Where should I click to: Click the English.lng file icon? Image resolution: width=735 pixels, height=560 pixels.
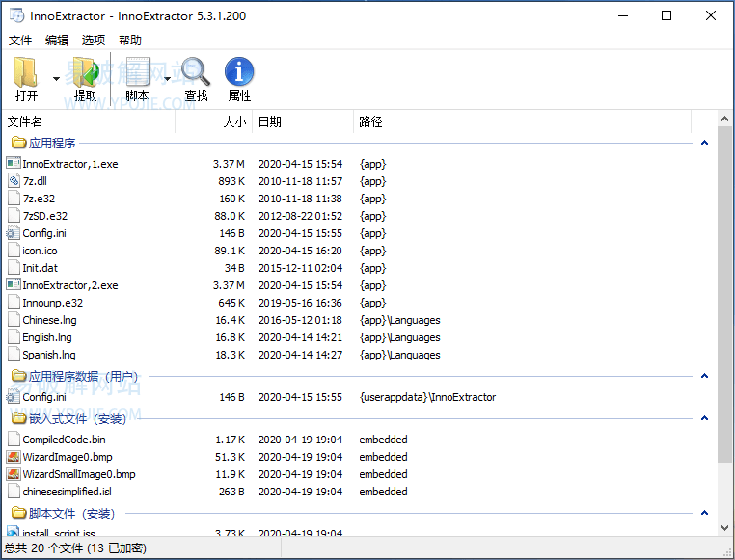[x=14, y=337]
